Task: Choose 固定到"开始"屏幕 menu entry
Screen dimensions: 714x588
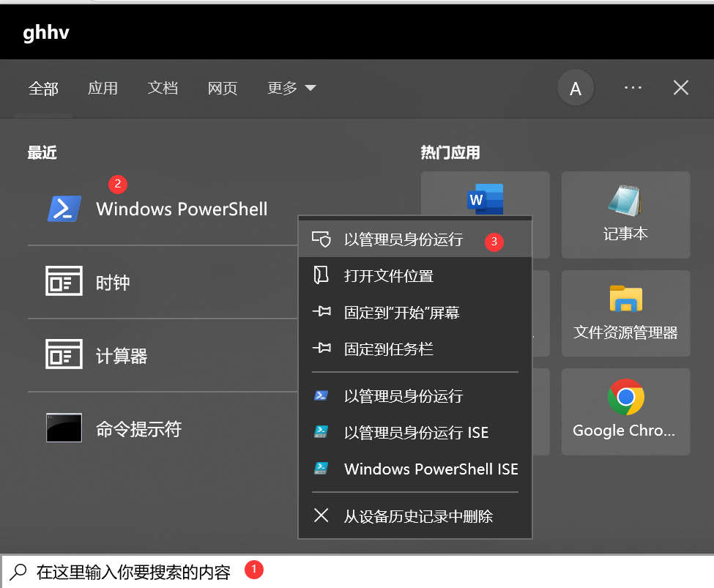Action: (x=414, y=313)
